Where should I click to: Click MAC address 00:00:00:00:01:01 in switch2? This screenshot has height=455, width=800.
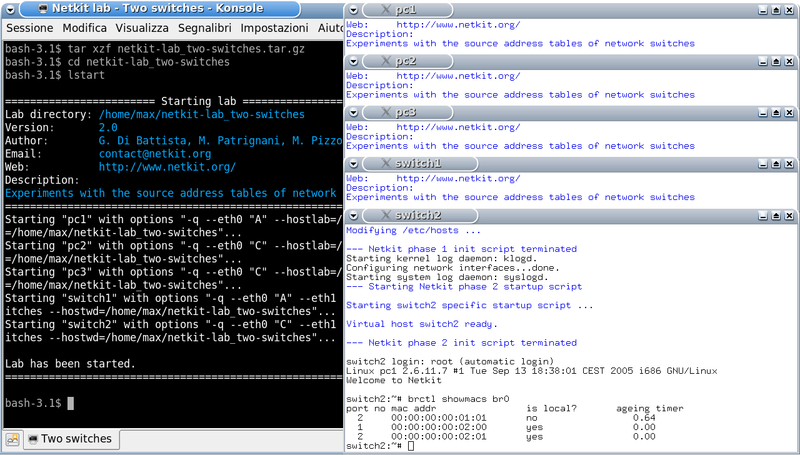439,418
